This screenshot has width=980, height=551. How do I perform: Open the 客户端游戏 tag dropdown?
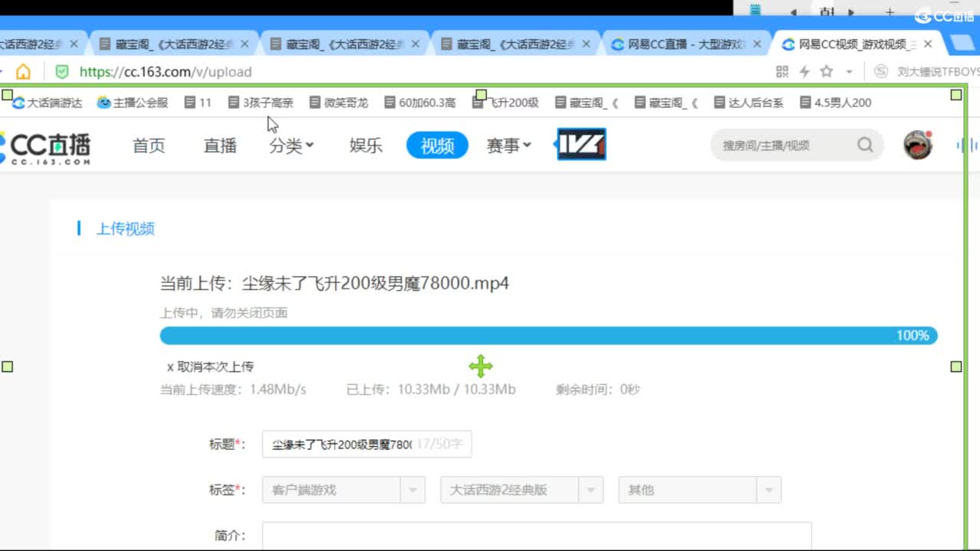344,490
